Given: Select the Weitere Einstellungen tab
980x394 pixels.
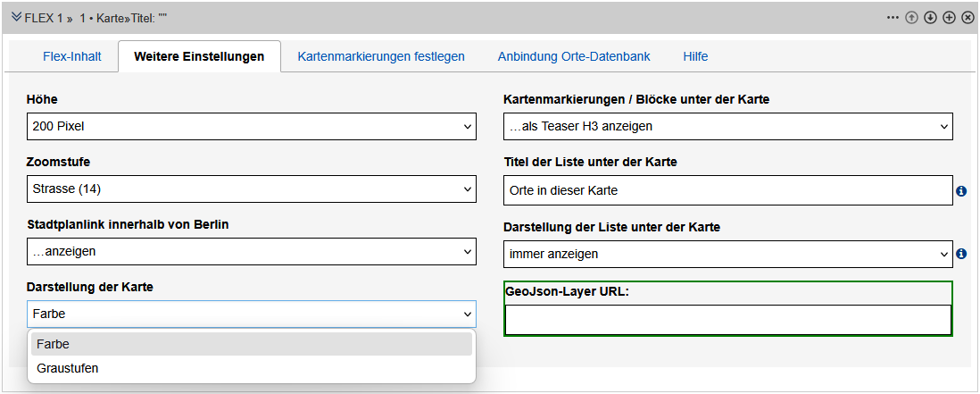Looking at the screenshot, I should [x=199, y=56].
